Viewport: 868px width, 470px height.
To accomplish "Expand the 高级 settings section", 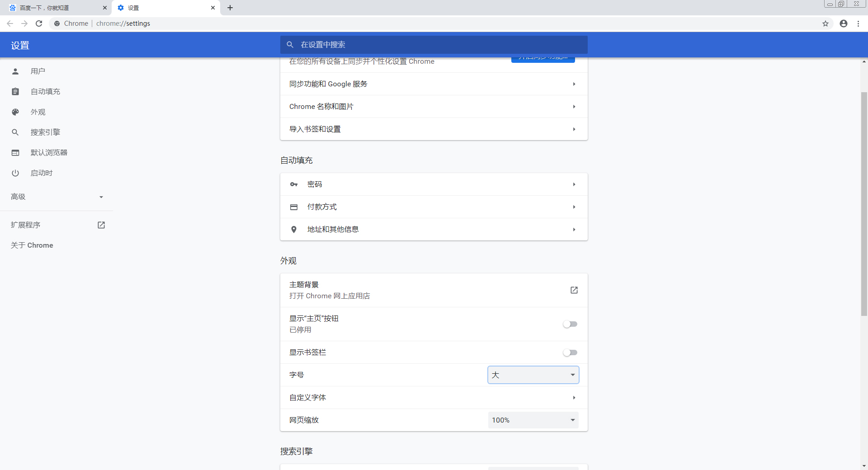I will 56,197.
